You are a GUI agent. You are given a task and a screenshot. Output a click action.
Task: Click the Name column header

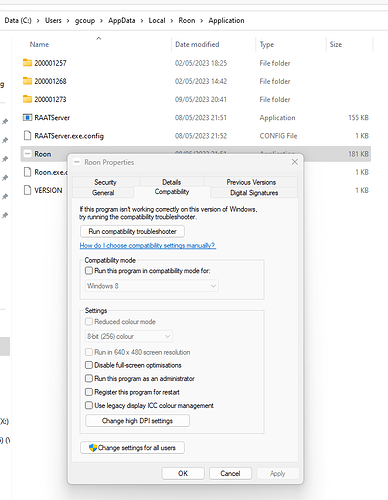39,44
